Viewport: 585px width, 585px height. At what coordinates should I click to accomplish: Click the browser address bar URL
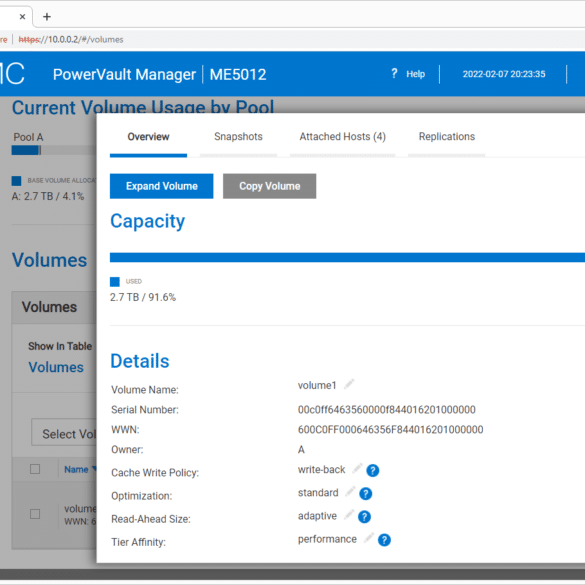point(71,40)
